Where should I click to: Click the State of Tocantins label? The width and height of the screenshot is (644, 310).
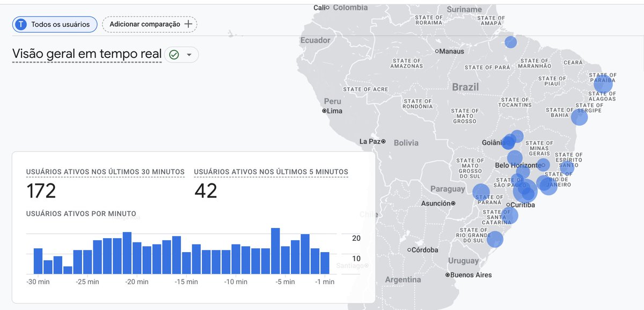[515, 102]
